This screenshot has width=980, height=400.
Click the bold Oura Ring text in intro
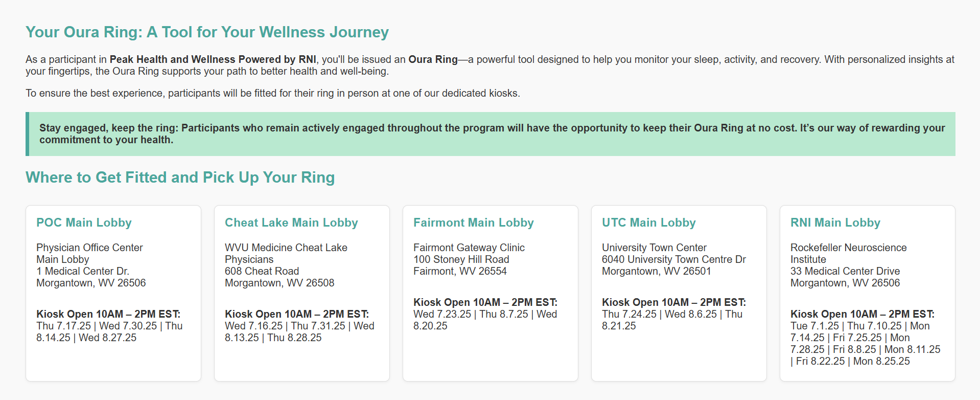(433, 59)
